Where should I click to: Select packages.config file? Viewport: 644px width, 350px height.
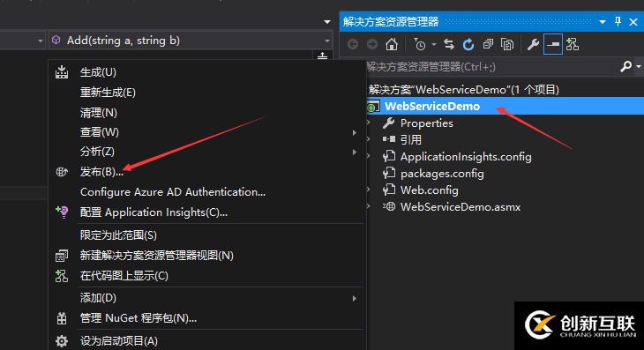(x=442, y=174)
